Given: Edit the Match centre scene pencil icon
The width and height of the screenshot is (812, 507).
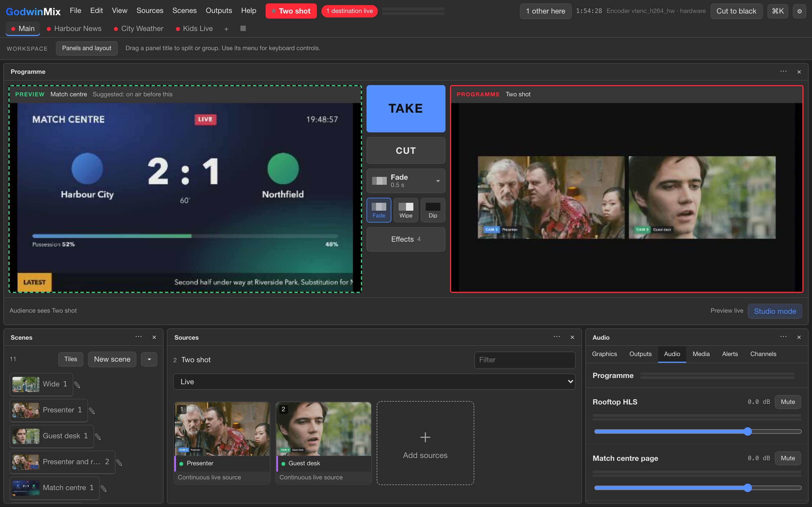Looking at the screenshot, I should pos(104,488).
